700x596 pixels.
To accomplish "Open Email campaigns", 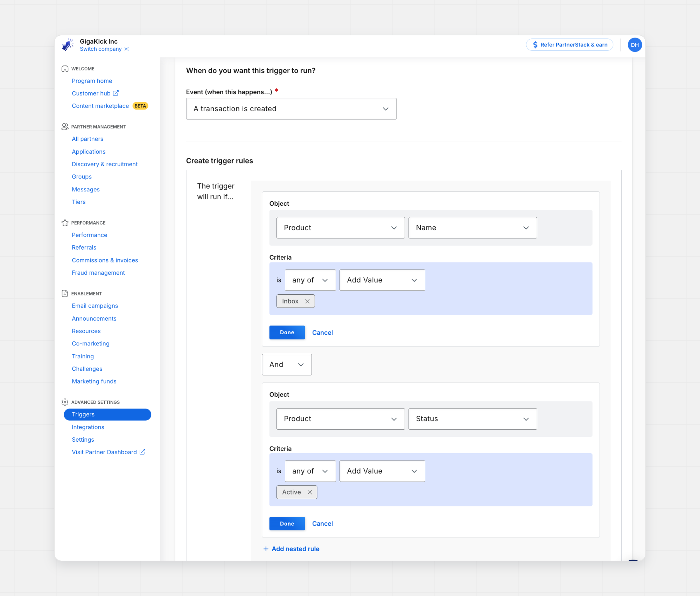I will click(x=95, y=306).
